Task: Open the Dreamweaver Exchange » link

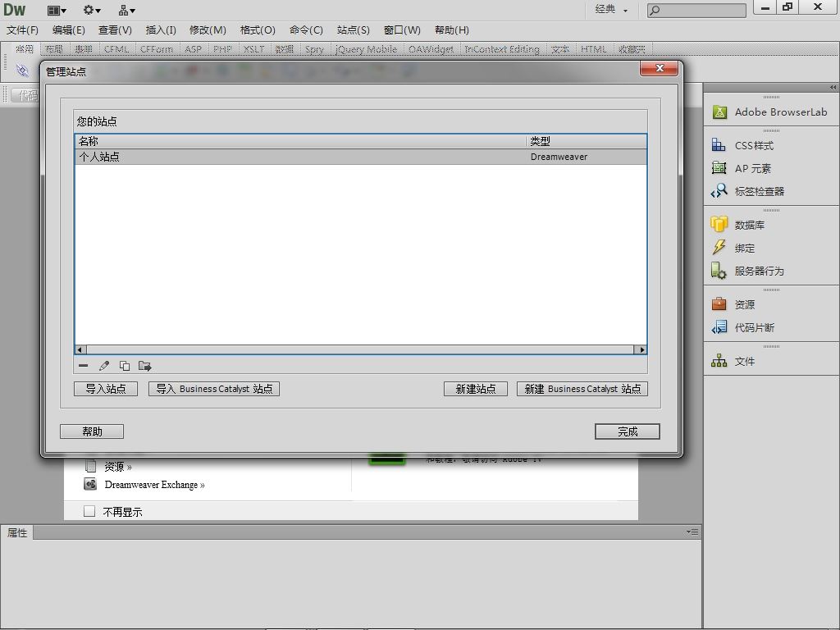Action: (154, 484)
